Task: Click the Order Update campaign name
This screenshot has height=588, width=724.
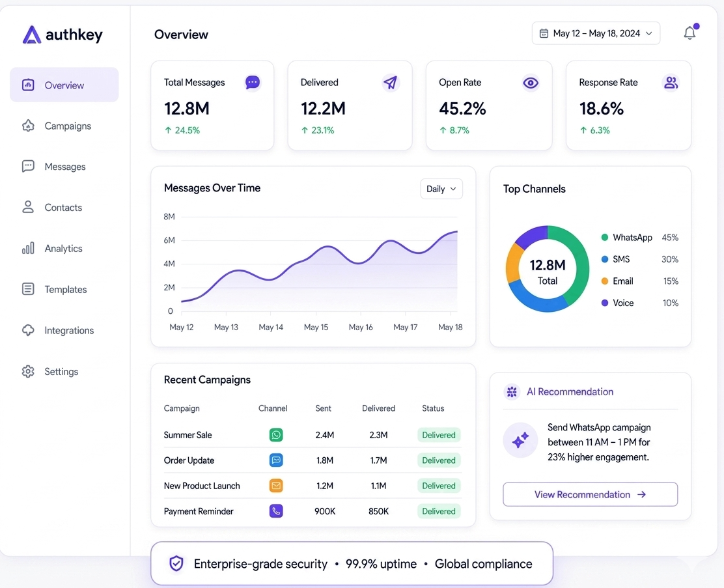Action: [x=189, y=460]
